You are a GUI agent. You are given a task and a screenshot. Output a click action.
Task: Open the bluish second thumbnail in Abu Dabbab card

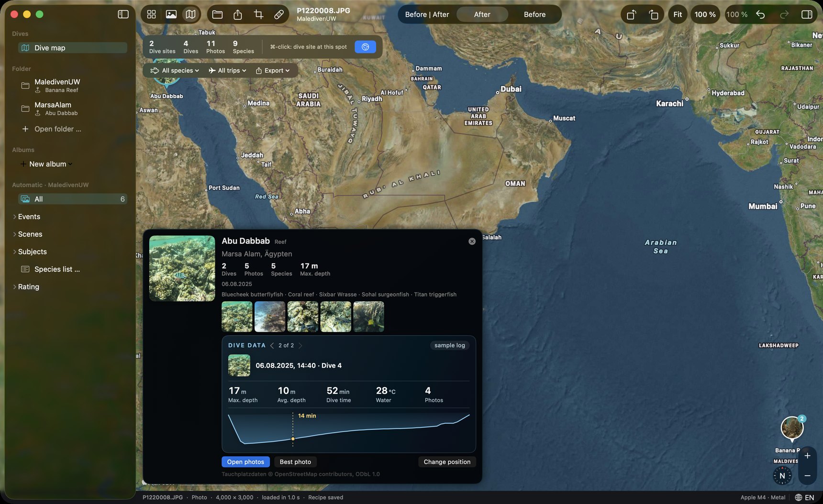pos(270,317)
